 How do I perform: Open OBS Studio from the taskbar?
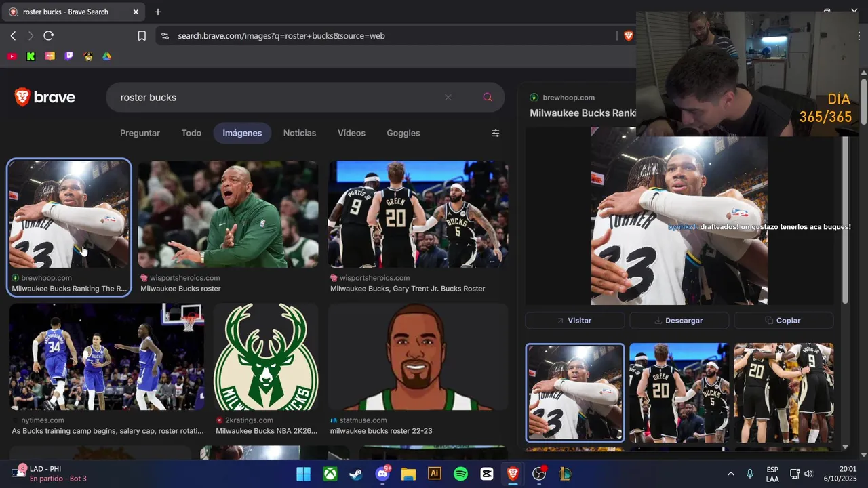[x=539, y=474]
